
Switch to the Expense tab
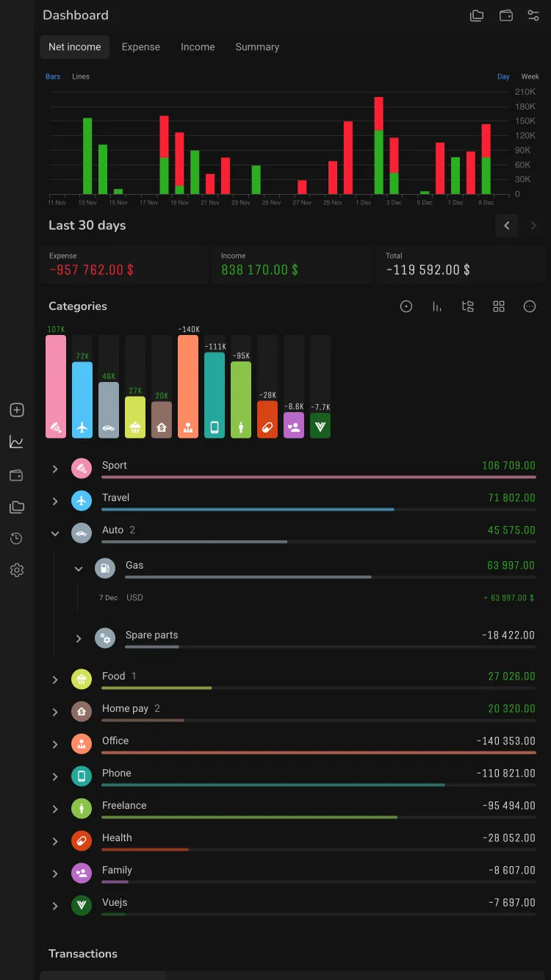click(141, 47)
